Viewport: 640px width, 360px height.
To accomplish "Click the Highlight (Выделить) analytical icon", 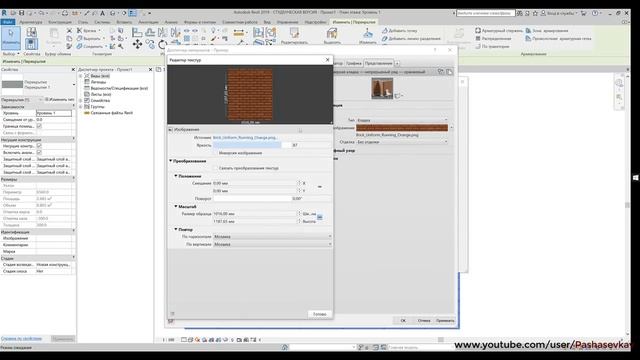I will pos(332,36).
